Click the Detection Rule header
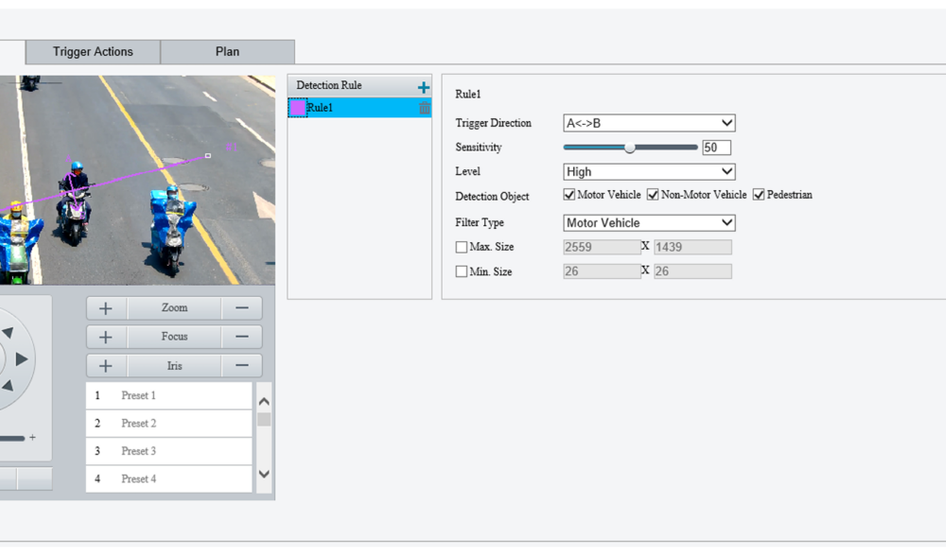946x560 pixels. click(359, 86)
